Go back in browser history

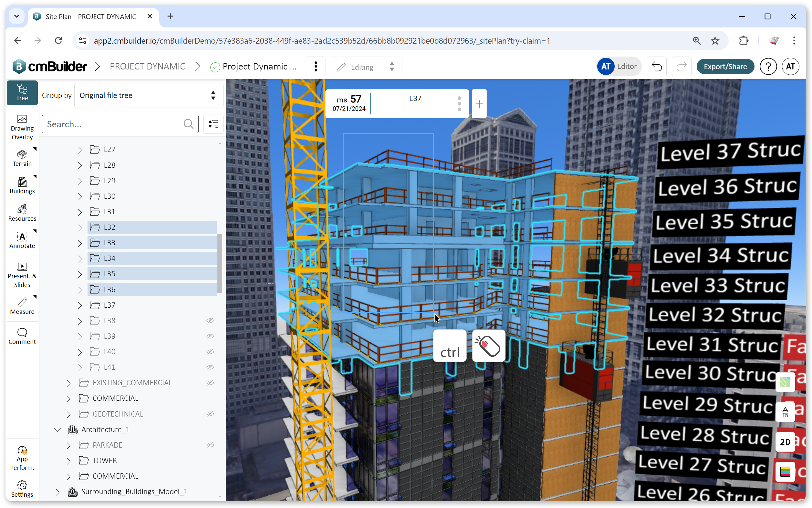coord(18,41)
